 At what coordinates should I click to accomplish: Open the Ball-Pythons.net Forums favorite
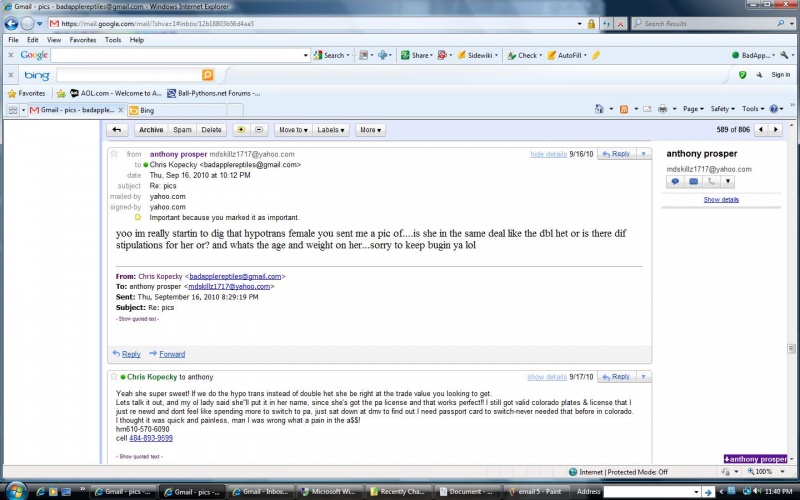click(213, 93)
